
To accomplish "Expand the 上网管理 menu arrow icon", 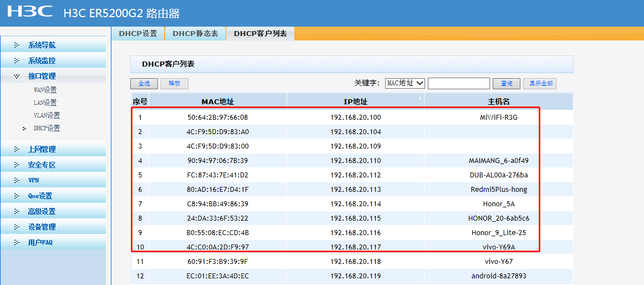I will tap(17, 150).
